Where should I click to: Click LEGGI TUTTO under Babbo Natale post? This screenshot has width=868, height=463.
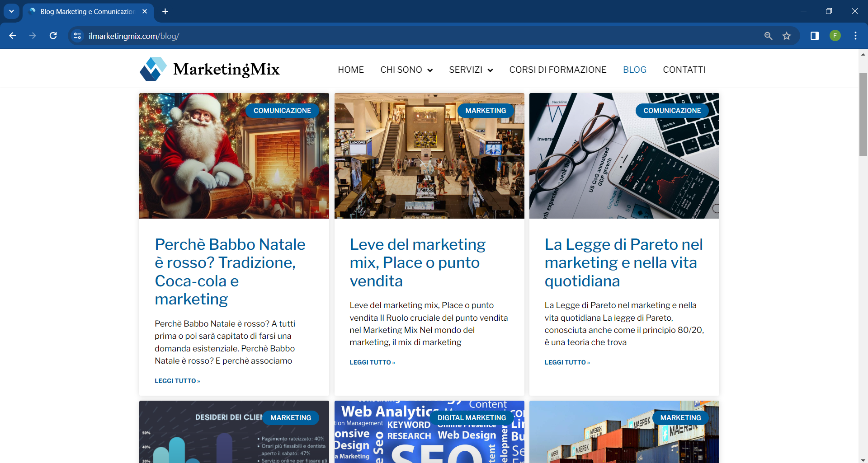177,381
